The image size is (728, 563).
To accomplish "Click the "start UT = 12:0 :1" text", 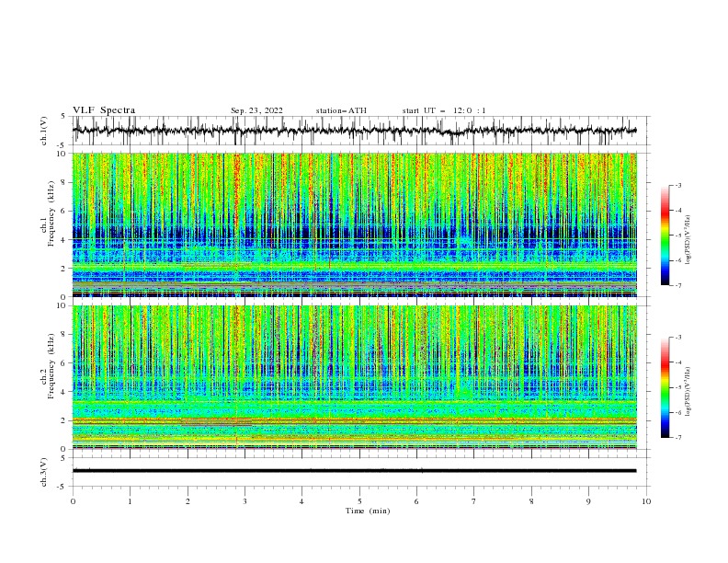I will [444, 110].
